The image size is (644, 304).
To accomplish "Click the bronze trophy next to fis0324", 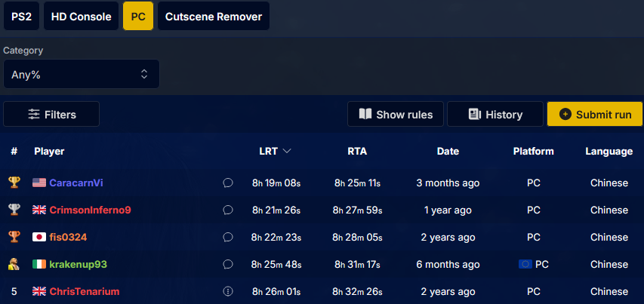I will pos(14,237).
